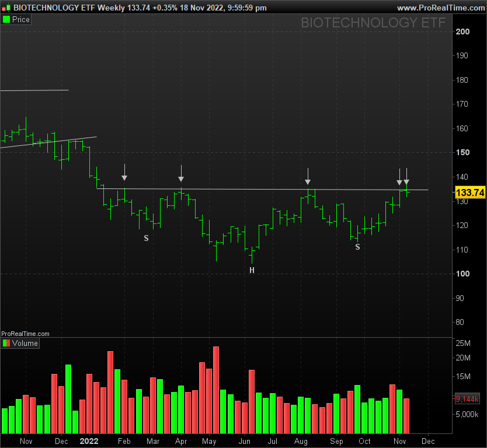Open the Volume legend label
Viewport: 487px width, 448px height.
click(25, 343)
